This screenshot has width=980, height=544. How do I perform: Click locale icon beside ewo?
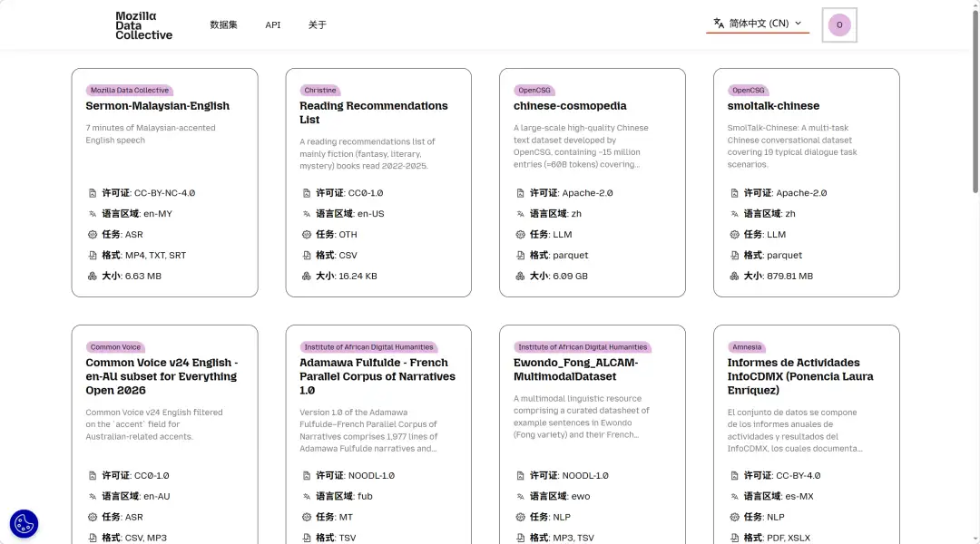point(520,497)
